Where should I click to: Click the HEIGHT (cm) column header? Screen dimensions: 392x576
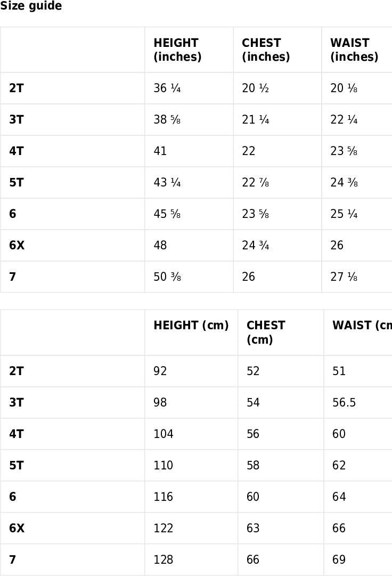click(x=191, y=325)
